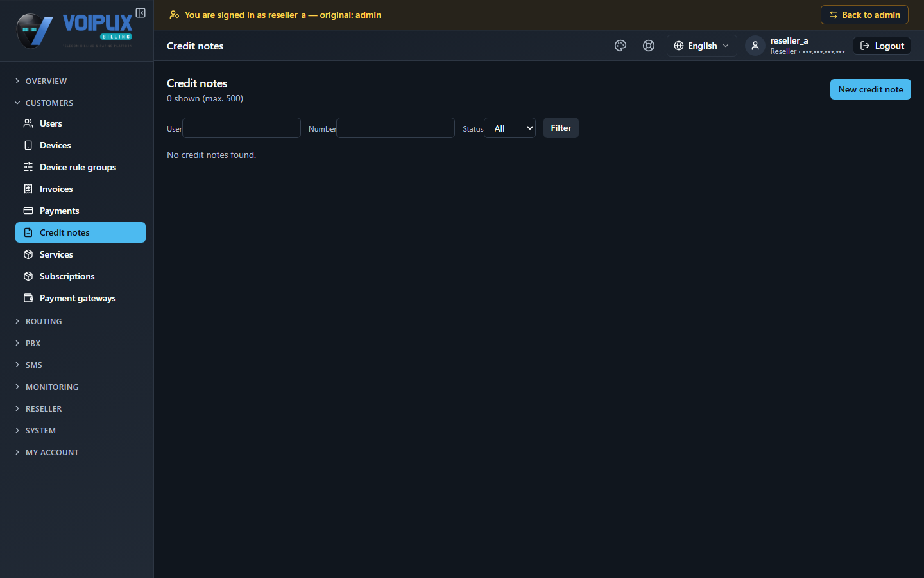Click the Invoices receipt icon

tap(28, 189)
